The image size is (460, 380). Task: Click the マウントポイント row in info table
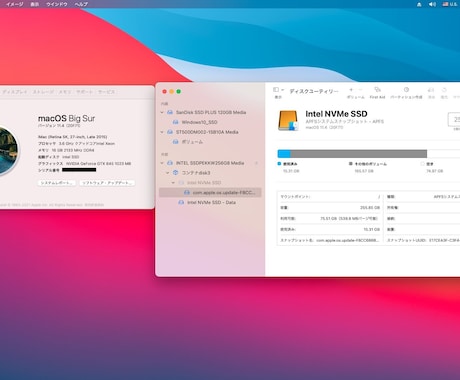coord(330,197)
